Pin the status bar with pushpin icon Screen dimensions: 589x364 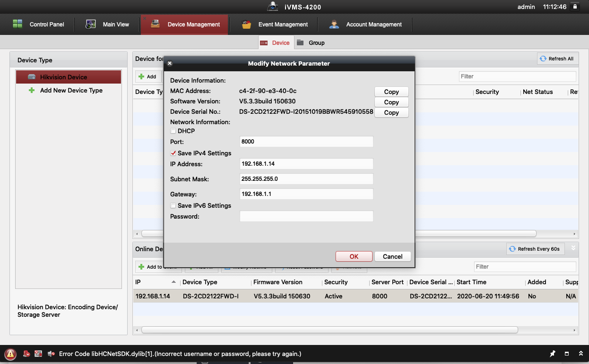[552, 354]
